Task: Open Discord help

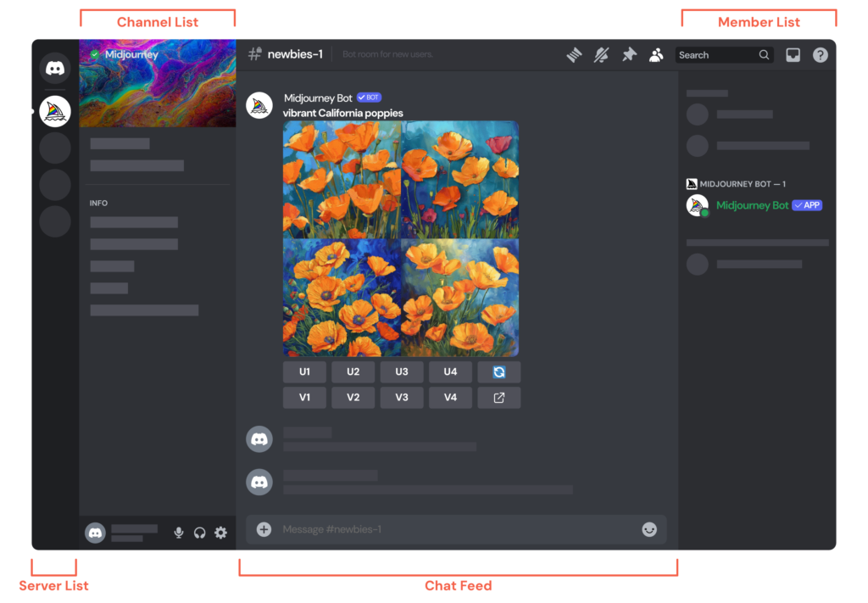Action: coord(820,54)
